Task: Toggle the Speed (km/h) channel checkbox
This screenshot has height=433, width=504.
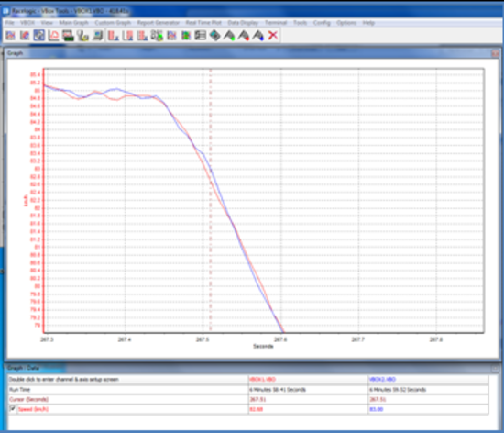Action: [12, 409]
